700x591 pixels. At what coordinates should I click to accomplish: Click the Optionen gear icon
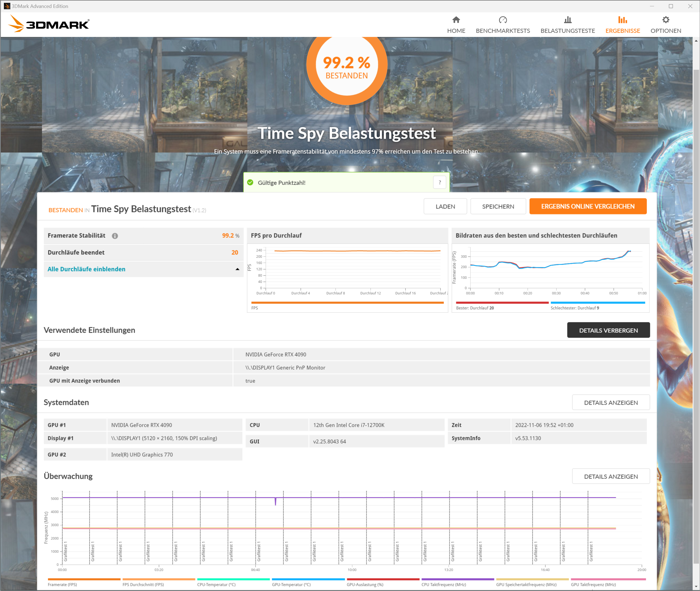pyautogui.click(x=666, y=20)
